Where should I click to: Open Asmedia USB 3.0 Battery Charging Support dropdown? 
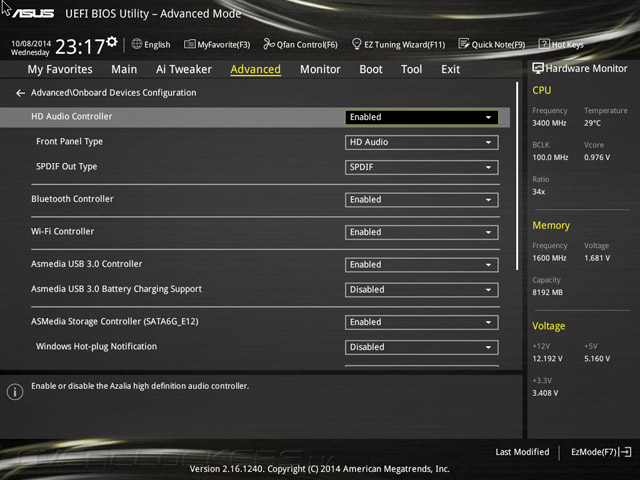[421, 290]
